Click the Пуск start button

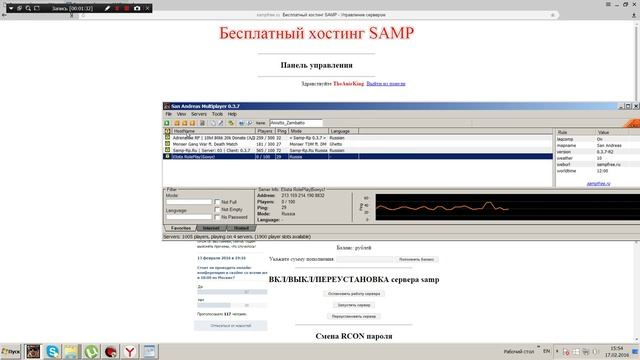[11, 351]
